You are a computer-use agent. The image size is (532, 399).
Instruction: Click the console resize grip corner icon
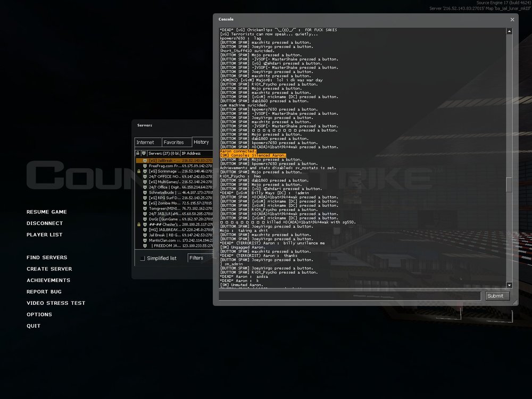pyautogui.click(x=515, y=302)
